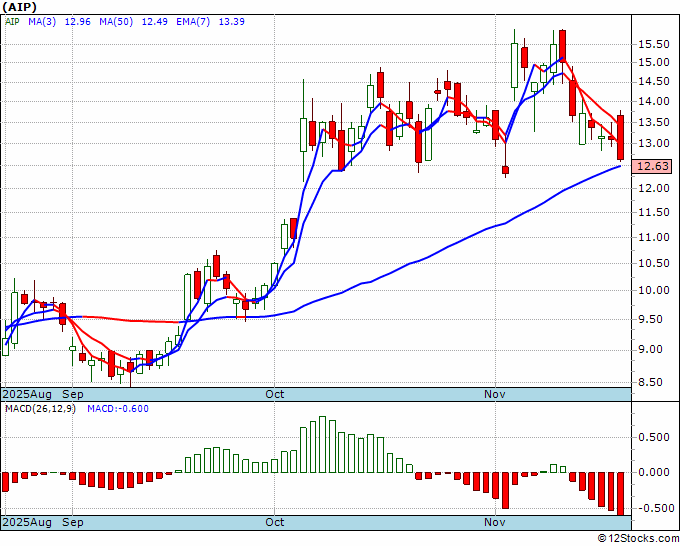
Task: Click the 10.00 price axis label
Action: click(x=654, y=290)
